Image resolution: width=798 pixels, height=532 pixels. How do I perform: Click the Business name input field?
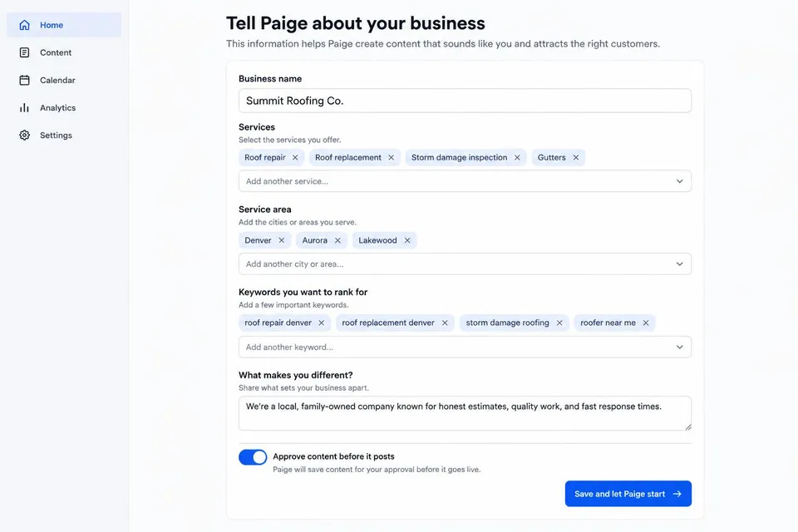tap(465, 101)
